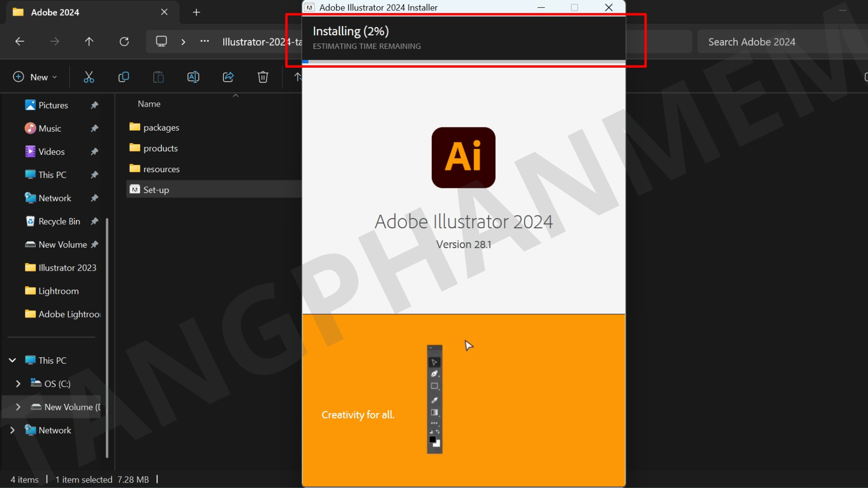Expand the OS (C:) drive node
868x488 pixels.
pos(18,384)
